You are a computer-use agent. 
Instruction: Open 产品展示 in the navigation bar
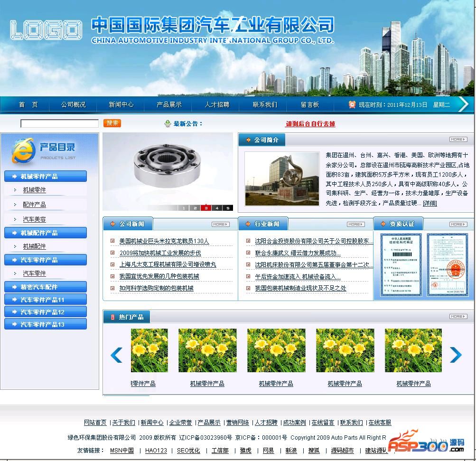click(169, 104)
